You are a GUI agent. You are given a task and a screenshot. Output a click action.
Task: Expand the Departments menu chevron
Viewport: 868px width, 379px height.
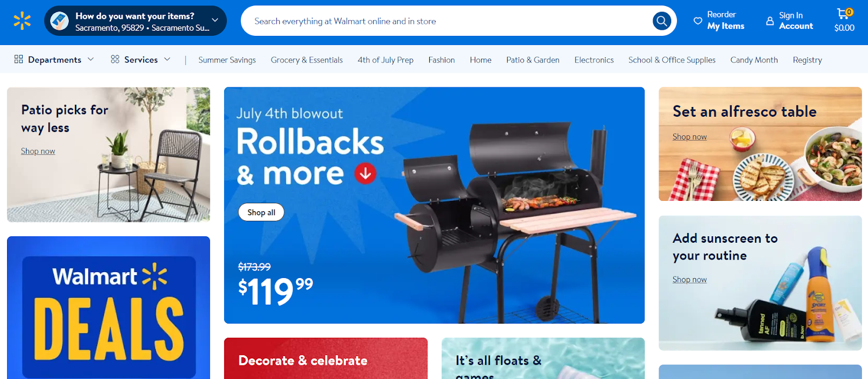click(91, 59)
